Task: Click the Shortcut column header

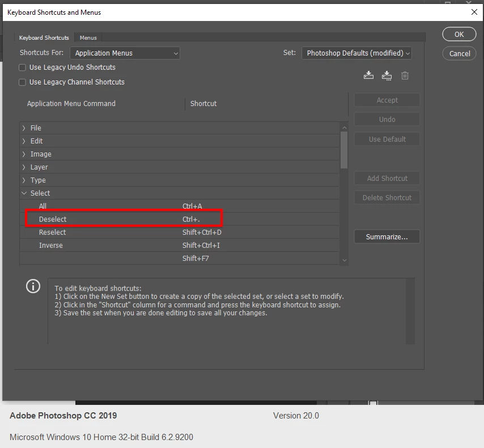Action: [x=203, y=104]
